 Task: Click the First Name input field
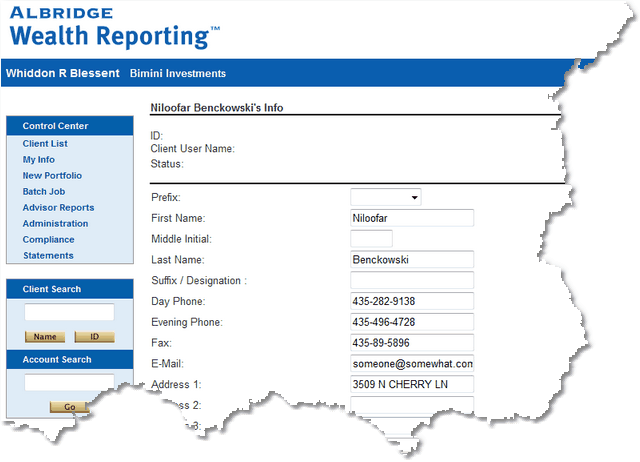[411, 218]
